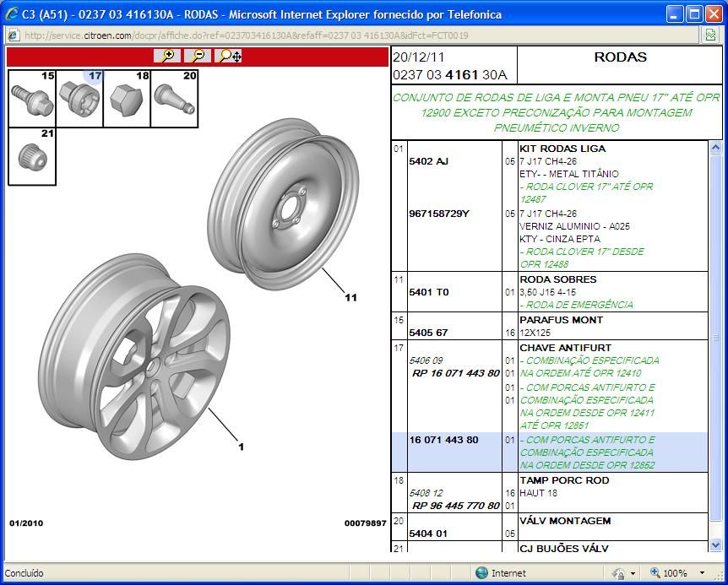Click the alloy wheel drawing
The height and width of the screenshot is (585, 728).
134,357
